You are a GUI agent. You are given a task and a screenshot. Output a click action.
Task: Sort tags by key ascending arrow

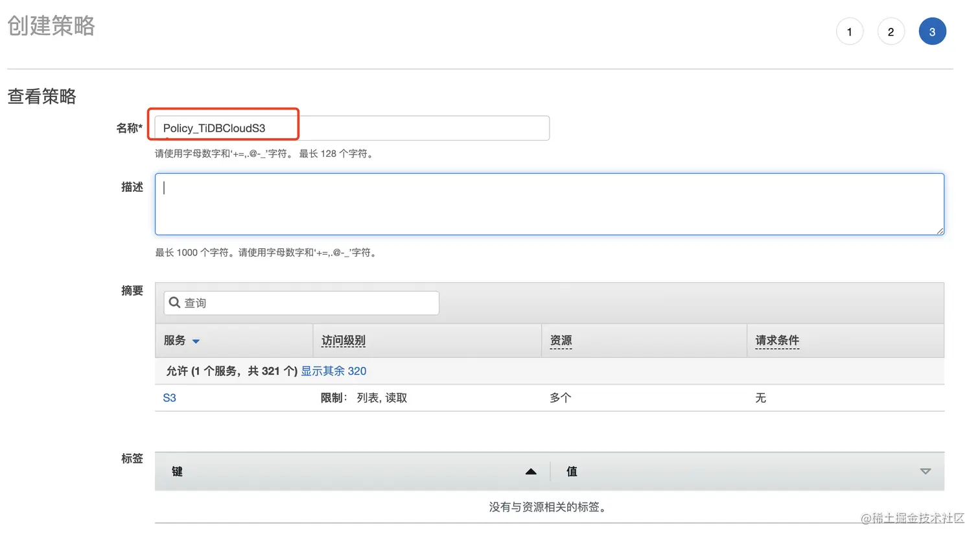coord(531,471)
